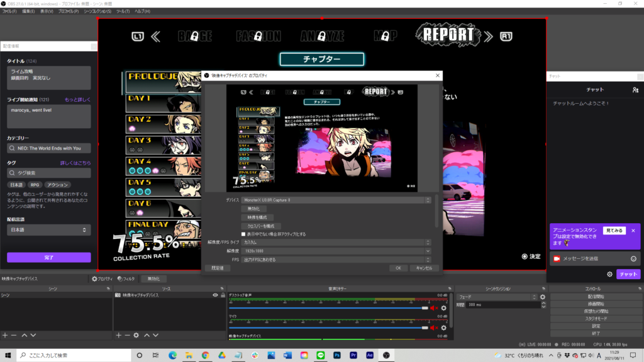Click 映像を構成 button
Viewport: 644px width, 362px height.
[x=257, y=217]
